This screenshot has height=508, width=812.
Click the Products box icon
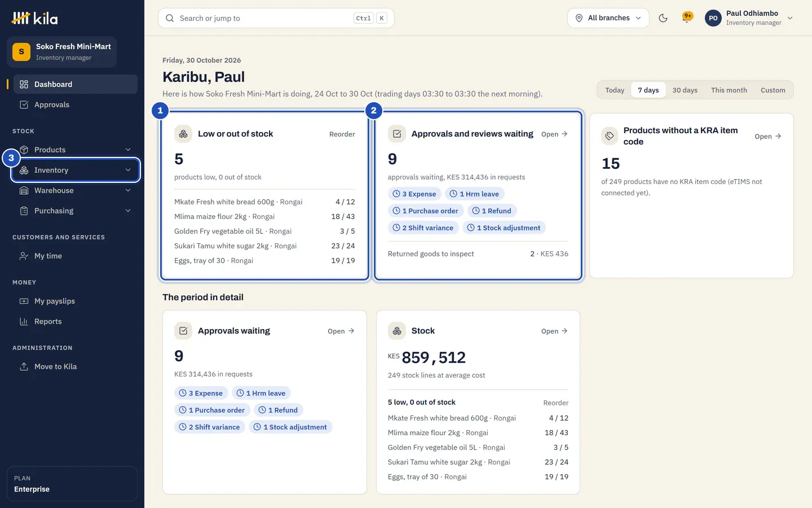(24, 150)
